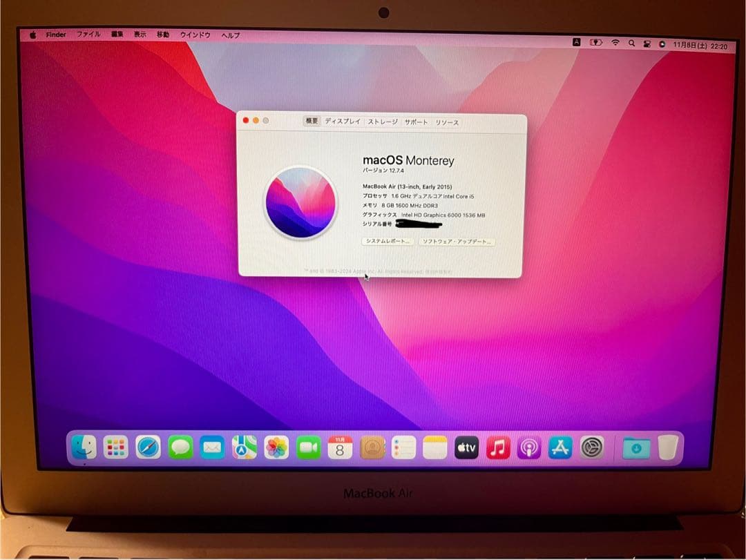Screen dimensions: 746x560
Task: Open the ヘルプ menu
Action: pyautogui.click(x=231, y=34)
